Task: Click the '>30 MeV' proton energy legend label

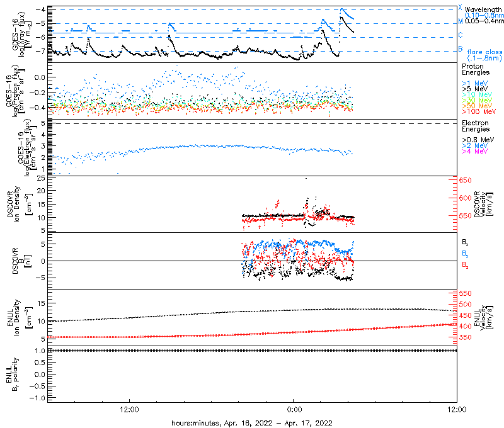Action: point(477,100)
